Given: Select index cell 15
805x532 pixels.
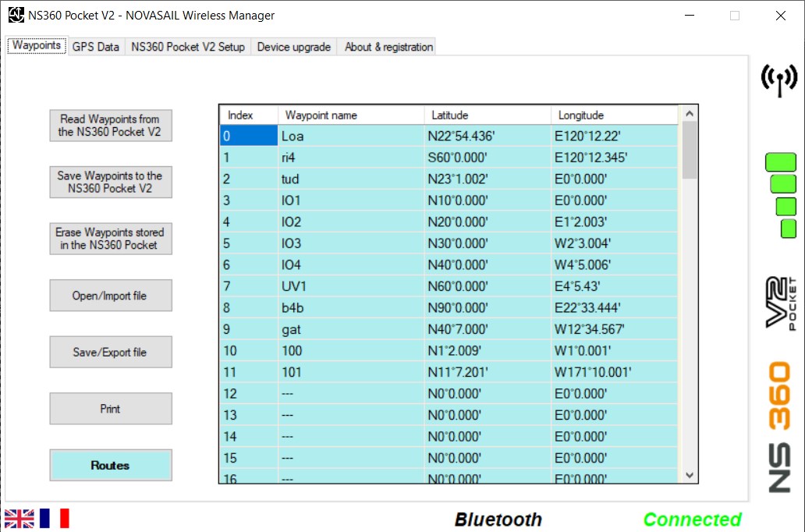Looking at the screenshot, I should tap(249, 458).
